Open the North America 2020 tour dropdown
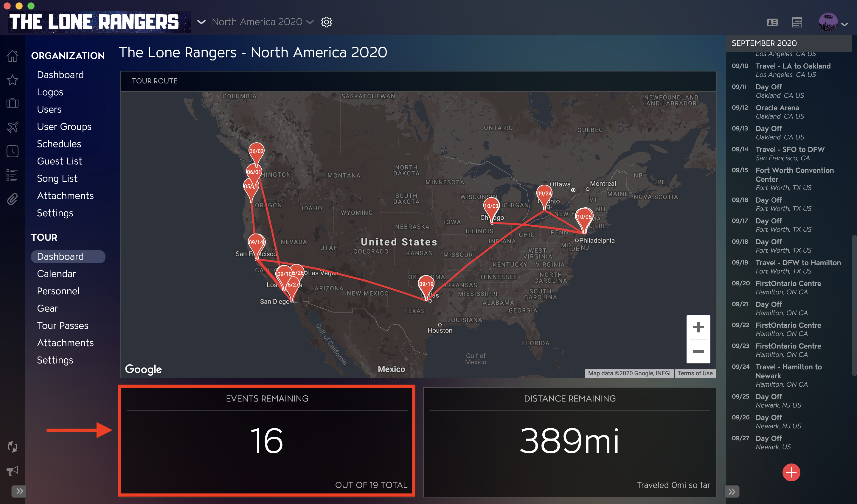The height and width of the screenshot is (504, 857). coord(263,22)
